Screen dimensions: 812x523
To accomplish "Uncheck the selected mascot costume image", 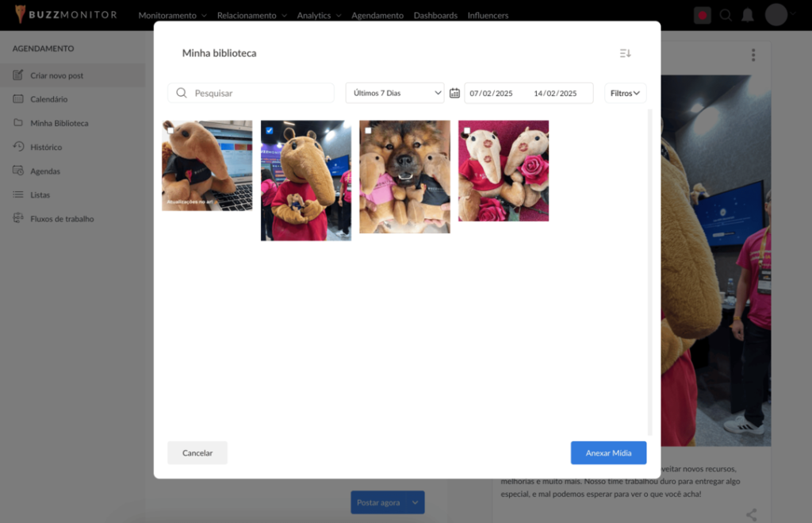I will (270, 130).
